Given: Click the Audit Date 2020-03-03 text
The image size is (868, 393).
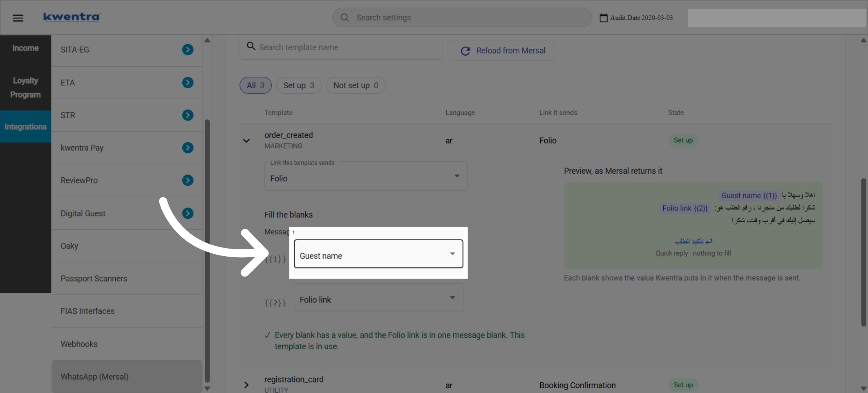Looking at the screenshot, I should point(642,18).
